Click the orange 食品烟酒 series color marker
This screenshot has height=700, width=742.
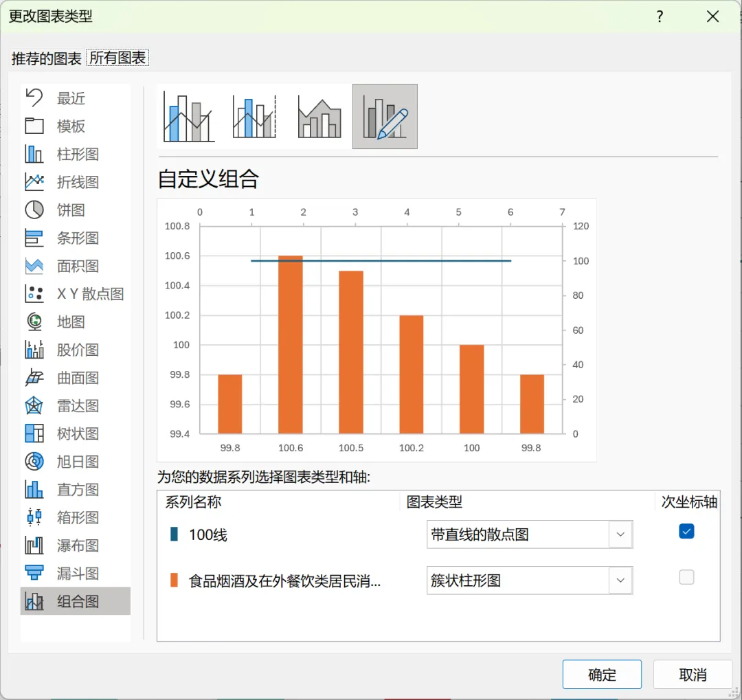(174, 580)
